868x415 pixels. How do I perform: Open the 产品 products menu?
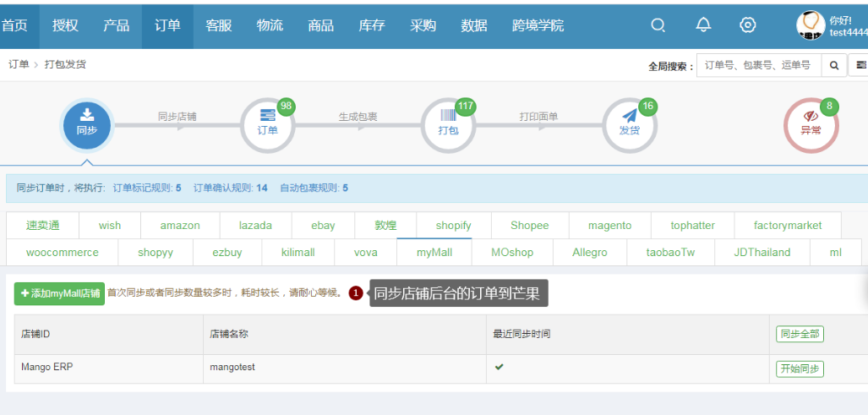tap(117, 25)
